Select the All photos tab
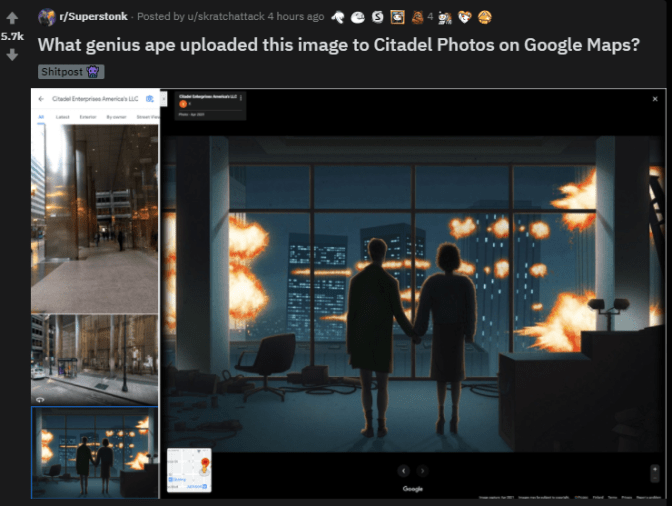The height and width of the screenshot is (506, 672). (41, 117)
